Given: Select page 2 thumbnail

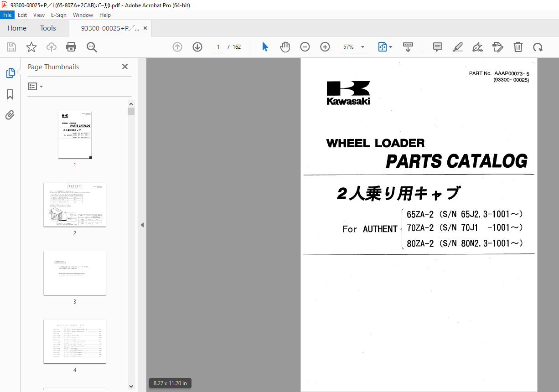Looking at the screenshot, I should point(75,205).
